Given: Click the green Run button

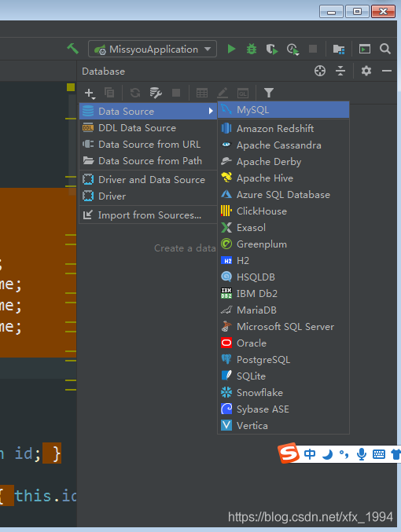Looking at the screenshot, I should coord(231,50).
